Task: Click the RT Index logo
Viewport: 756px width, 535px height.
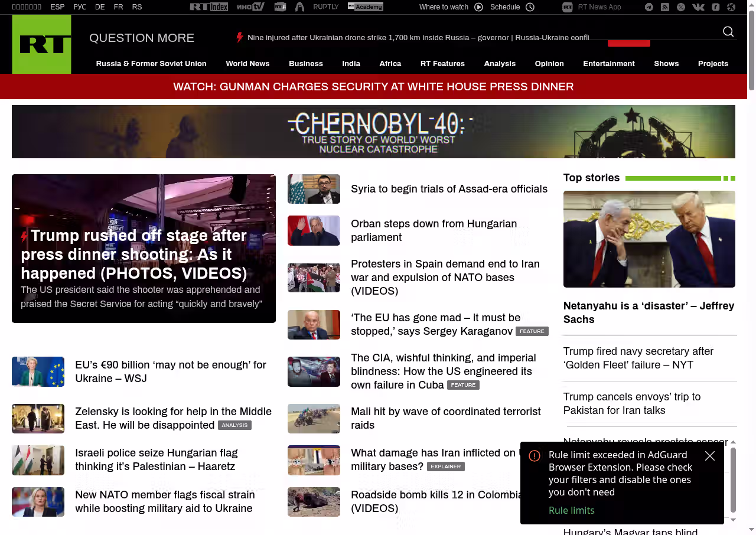Action: click(x=208, y=7)
